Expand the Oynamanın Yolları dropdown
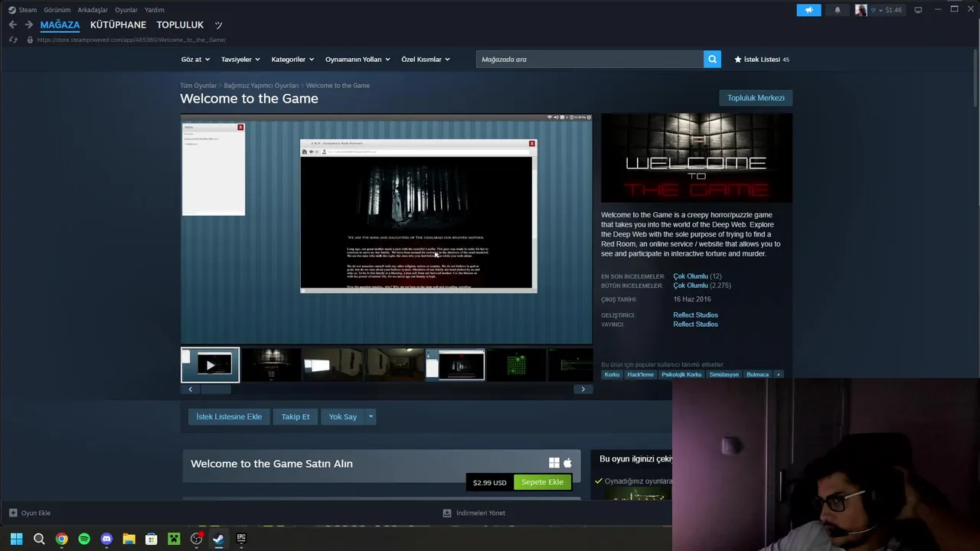This screenshot has width=980, height=551. (x=358, y=59)
